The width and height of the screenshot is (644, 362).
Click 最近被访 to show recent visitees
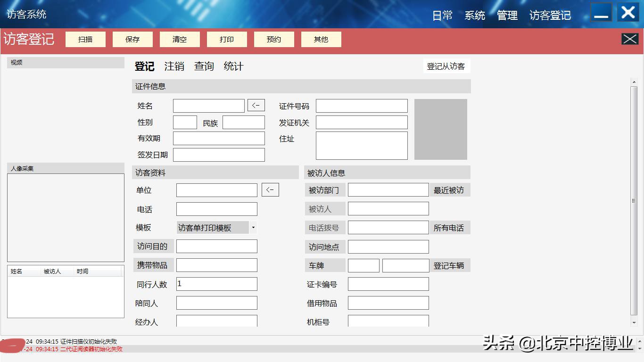[450, 189]
